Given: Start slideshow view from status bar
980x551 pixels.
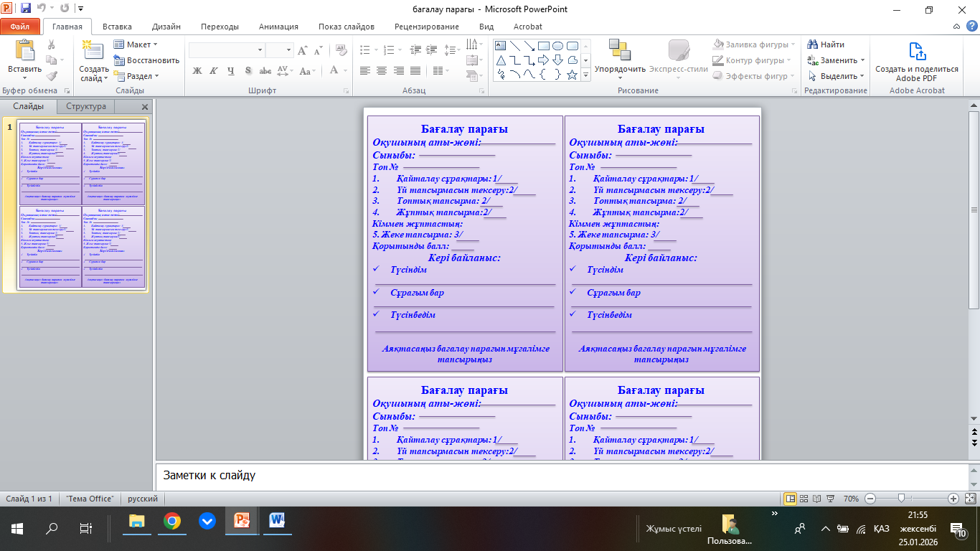Looking at the screenshot, I should (x=831, y=499).
